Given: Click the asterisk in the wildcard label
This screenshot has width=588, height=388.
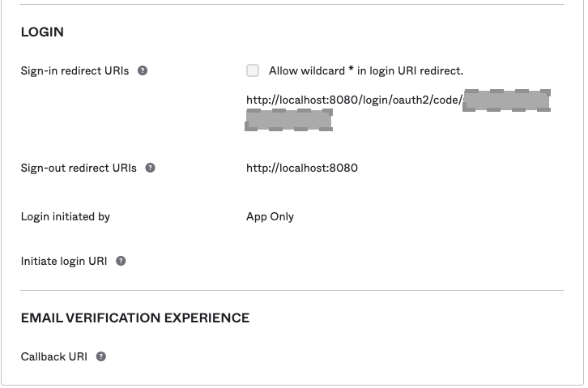Looking at the screenshot, I should coord(351,70).
